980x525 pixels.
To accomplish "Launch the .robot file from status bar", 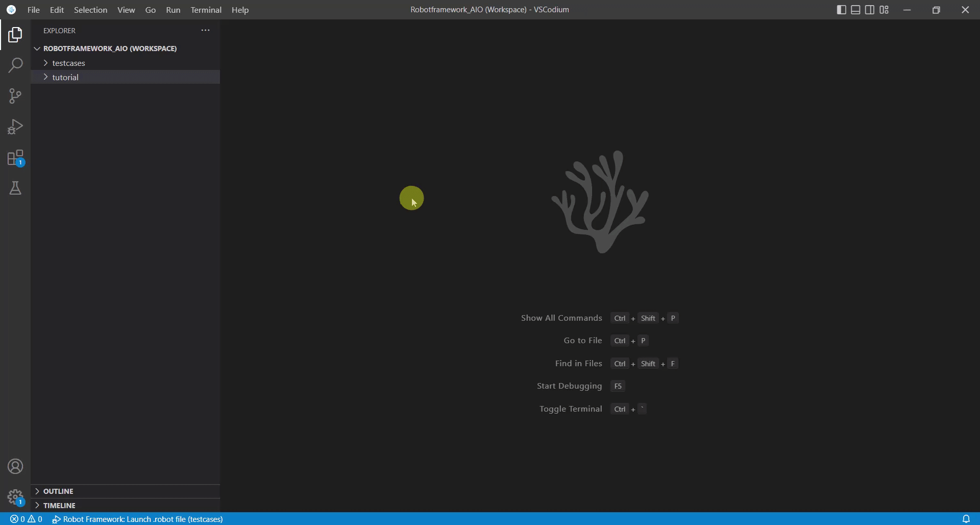I will click(x=137, y=519).
